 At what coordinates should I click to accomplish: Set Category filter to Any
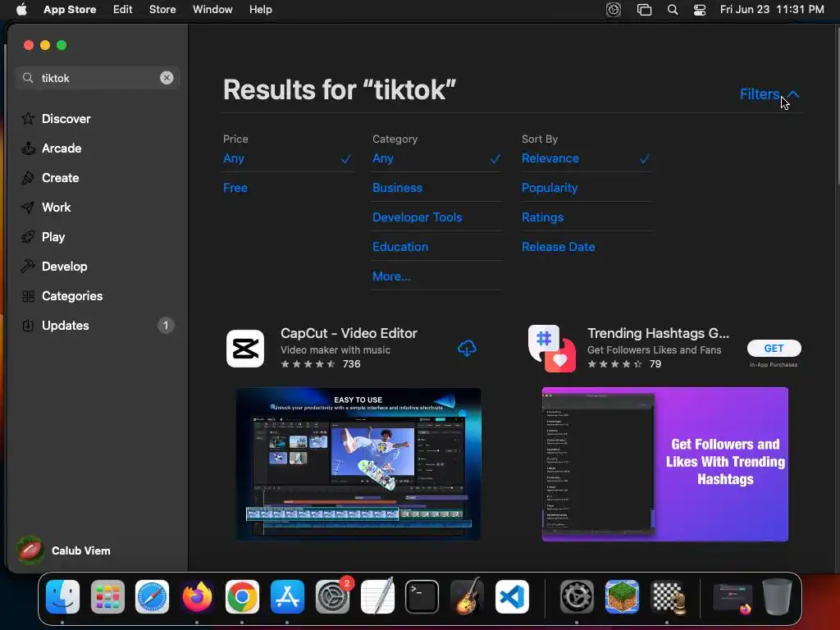pos(436,158)
